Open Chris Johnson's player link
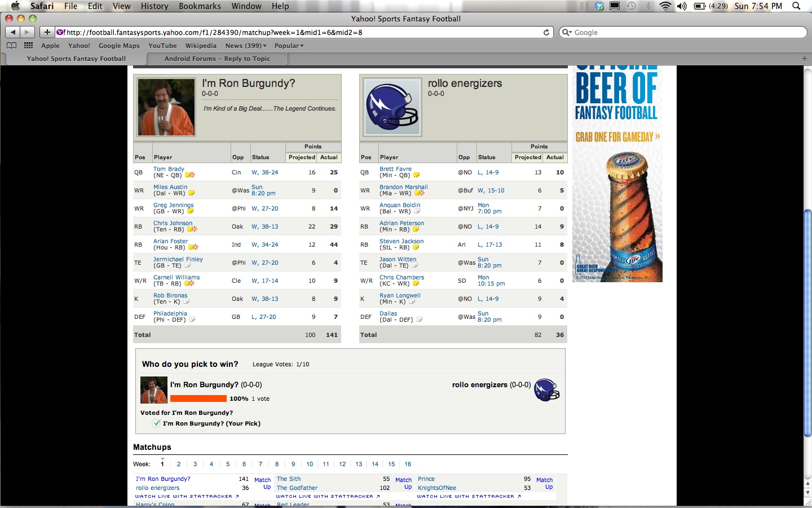This screenshot has width=812, height=508. click(x=173, y=223)
